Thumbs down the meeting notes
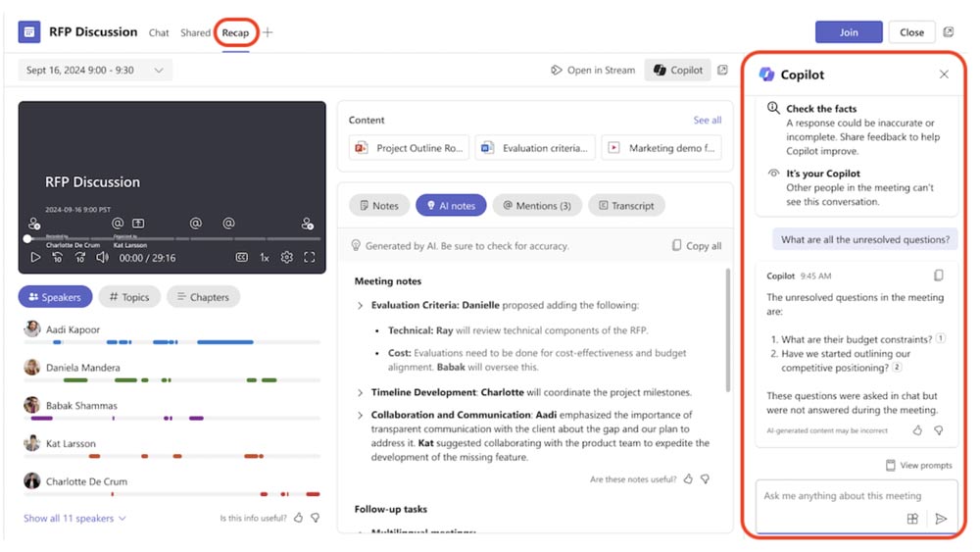 pyautogui.click(x=705, y=478)
